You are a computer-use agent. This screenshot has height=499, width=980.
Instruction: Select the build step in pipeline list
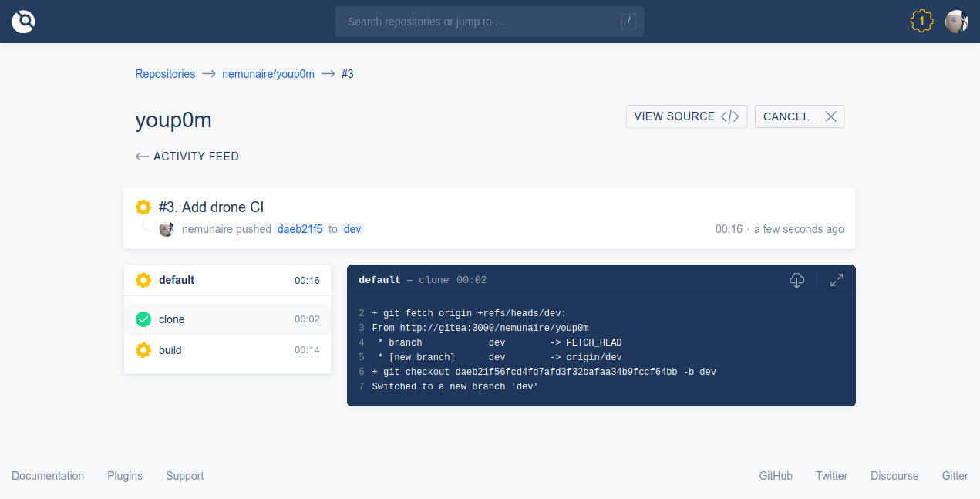click(x=227, y=350)
